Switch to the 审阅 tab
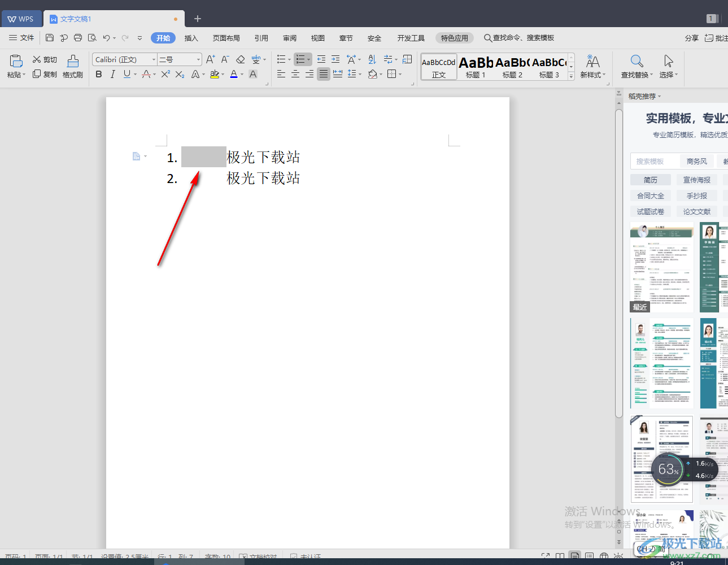Screen dimensions: 728x565 tap(290, 38)
